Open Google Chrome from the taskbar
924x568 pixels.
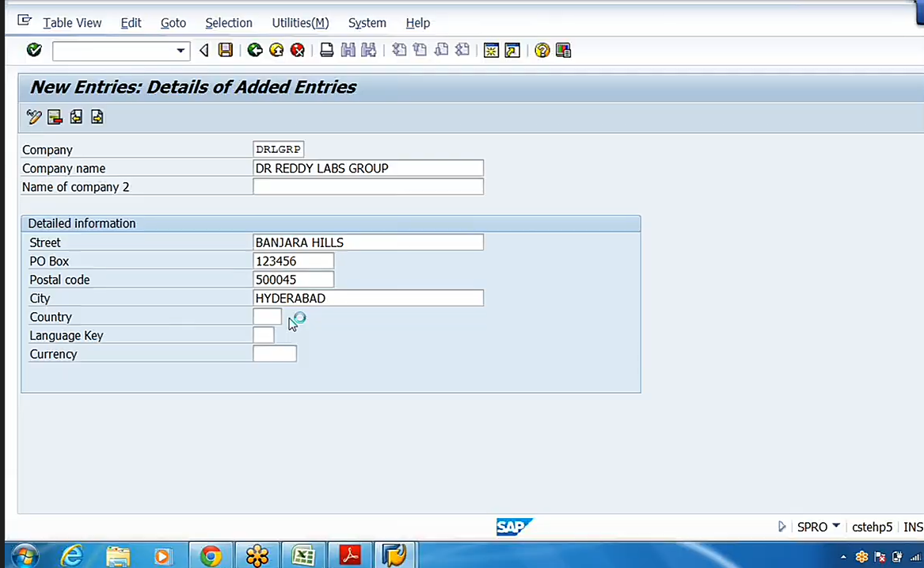[x=211, y=555]
